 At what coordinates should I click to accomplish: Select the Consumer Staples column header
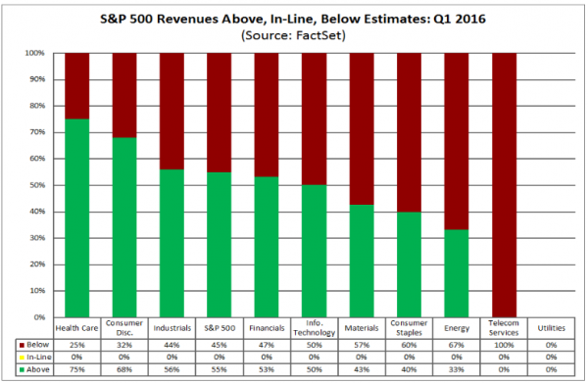pos(409,328)
